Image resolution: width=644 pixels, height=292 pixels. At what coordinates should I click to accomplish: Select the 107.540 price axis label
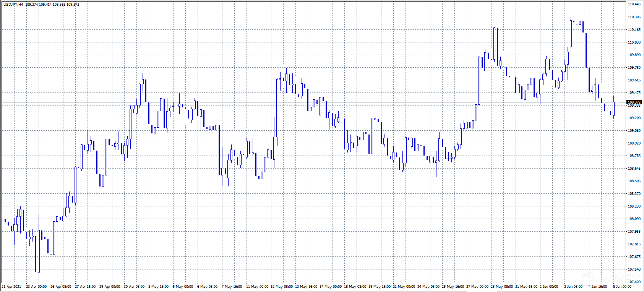point(634,269)
